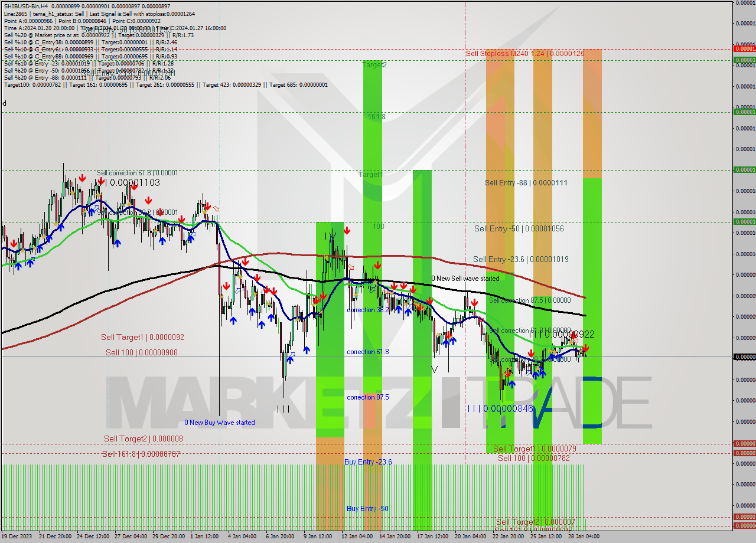Image resolution: width=756 pixels, height=543 pixels.
Task: Select the 'Sell Target2 | 0.000007' label
Action: pos(535,522)
